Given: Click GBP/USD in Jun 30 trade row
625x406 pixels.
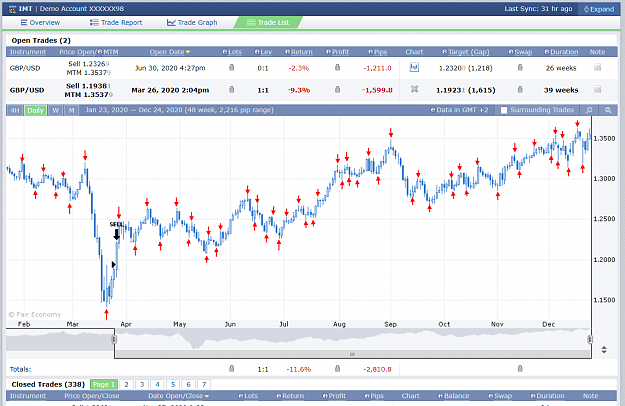Looking at the screenshot, I should point(25,68).
